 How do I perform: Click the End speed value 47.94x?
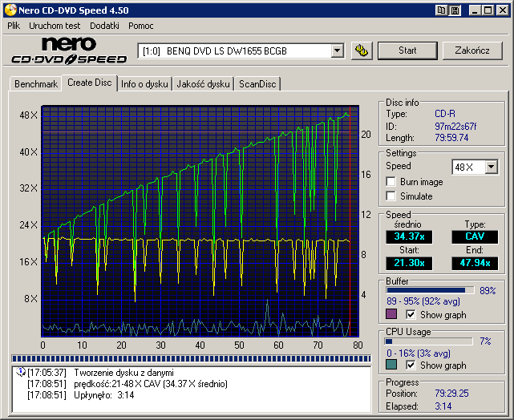(x=475, y=263)
